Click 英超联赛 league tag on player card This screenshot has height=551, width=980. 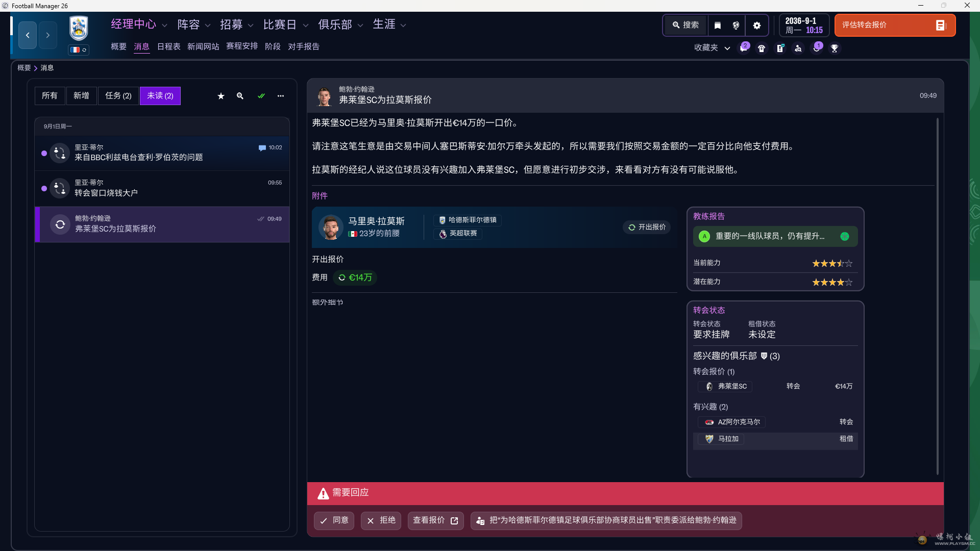click(458, 234)
